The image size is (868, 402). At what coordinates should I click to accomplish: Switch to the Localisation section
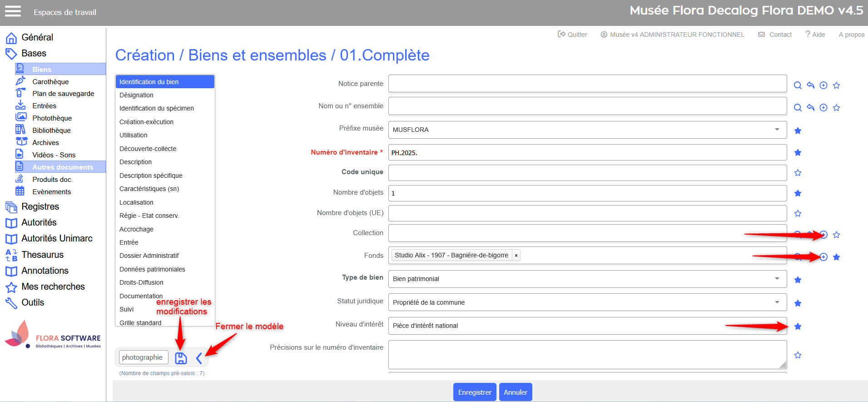pyautogui.click(x=165, y=202)
